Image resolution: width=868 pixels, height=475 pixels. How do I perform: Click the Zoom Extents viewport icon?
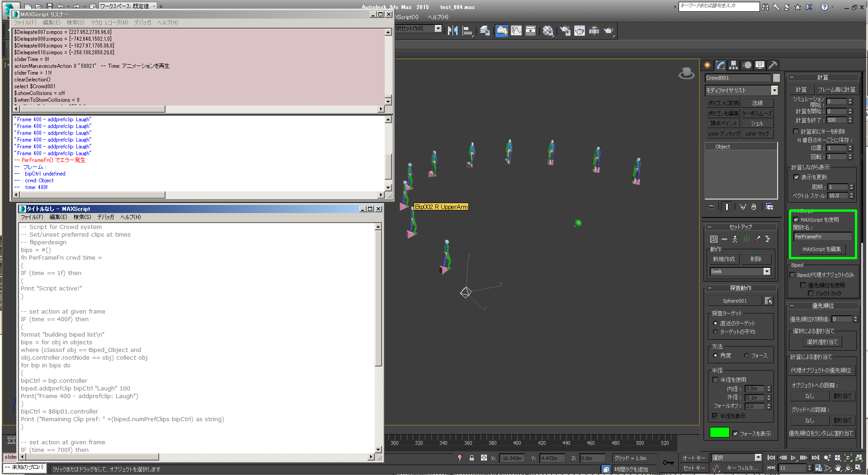848,458
